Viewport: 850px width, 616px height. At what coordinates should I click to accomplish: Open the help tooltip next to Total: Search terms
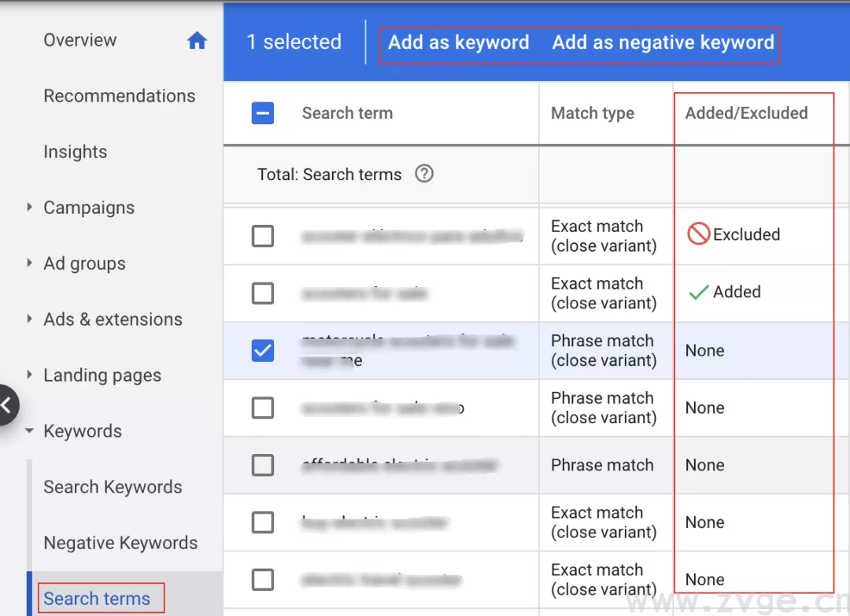[x=423, y=174]
